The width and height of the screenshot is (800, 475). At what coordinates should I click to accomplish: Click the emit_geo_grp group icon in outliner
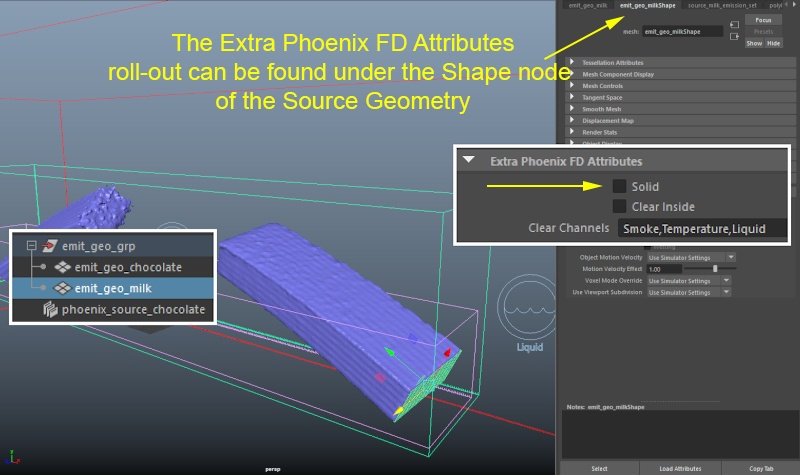pos(49,246)
